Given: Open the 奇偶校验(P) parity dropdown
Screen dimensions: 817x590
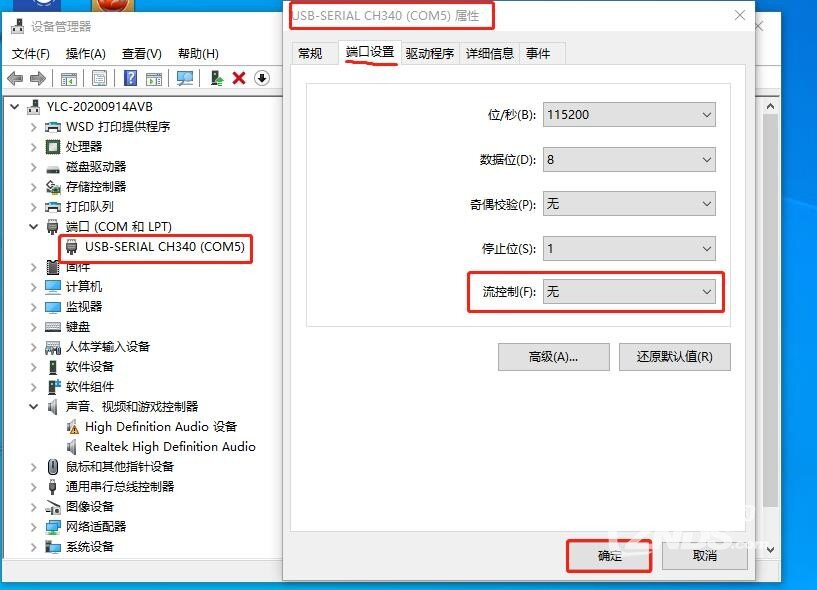Looking at the screenshot, I should coord(629,204).
